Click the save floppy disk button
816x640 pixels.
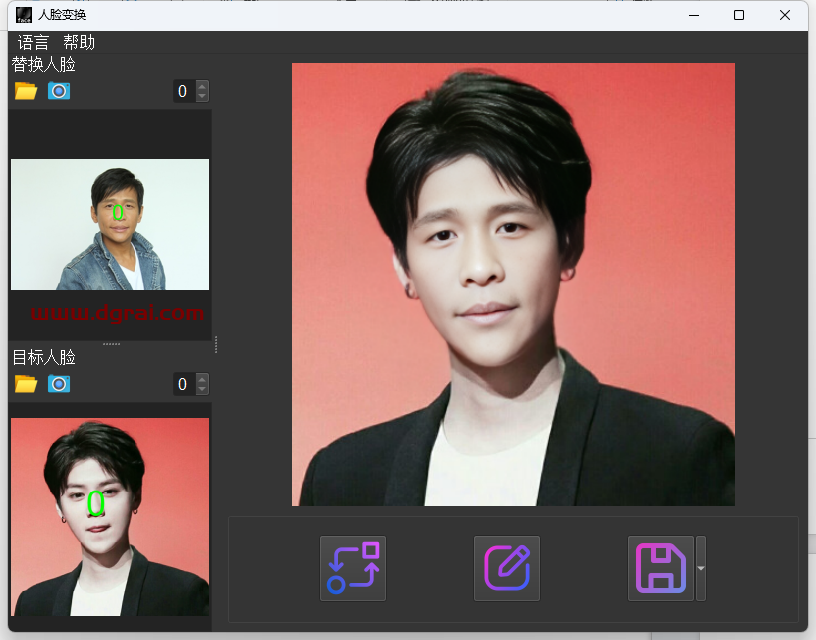click(x=661, y=568)
